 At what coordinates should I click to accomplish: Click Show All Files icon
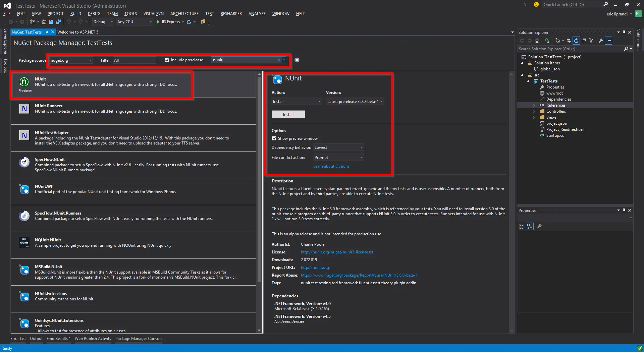tap(591, 41)
